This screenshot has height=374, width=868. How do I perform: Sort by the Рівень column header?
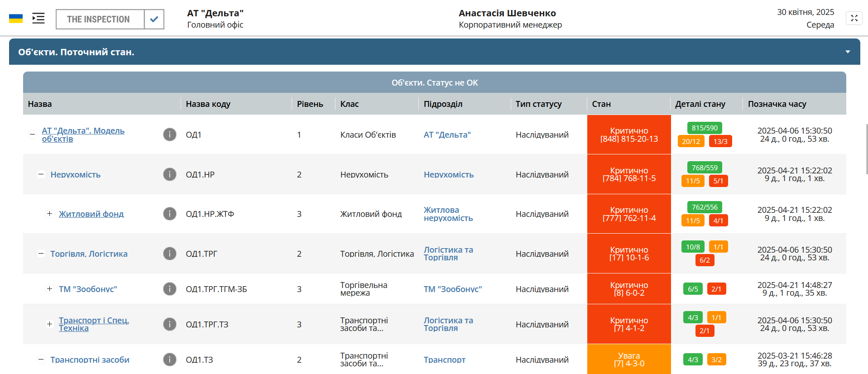click(x=310, y=104)
